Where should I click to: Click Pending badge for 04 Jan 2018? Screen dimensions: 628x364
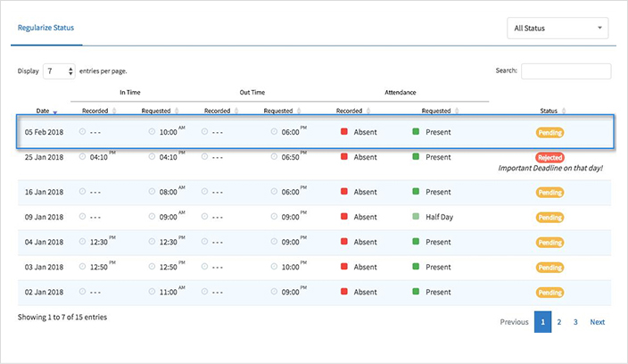(x=549, y=243)
